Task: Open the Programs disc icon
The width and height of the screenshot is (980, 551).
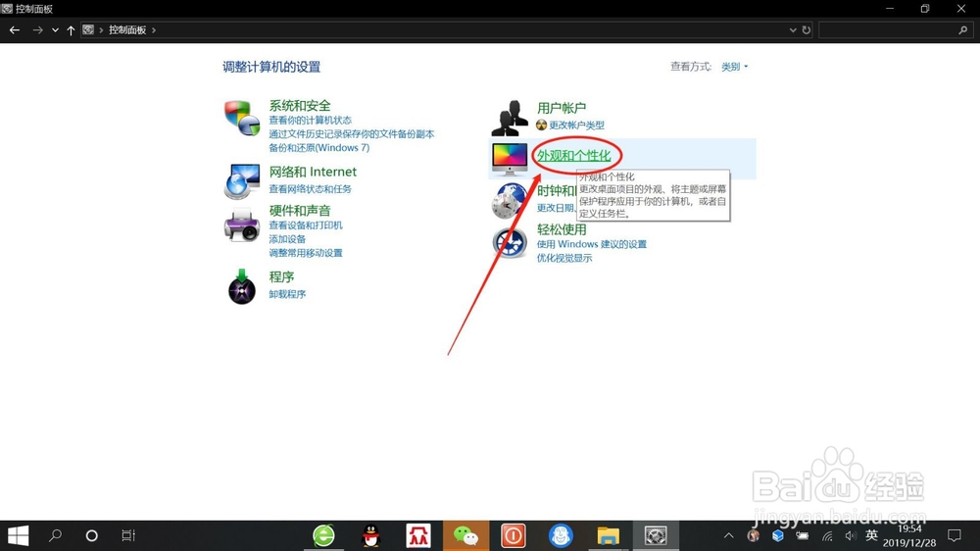Action: [x=242, y=287]
